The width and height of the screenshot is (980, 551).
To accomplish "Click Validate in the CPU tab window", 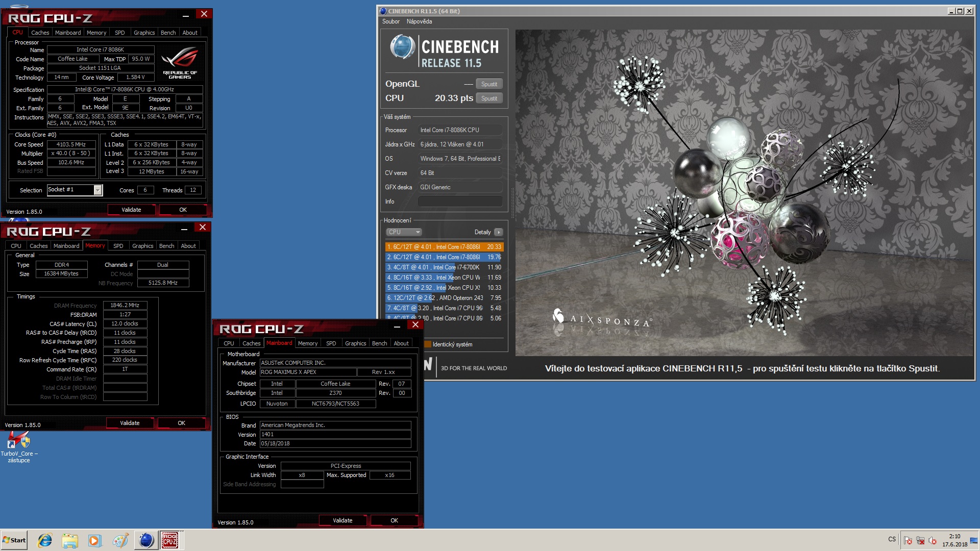I will [x=131, y=210].
